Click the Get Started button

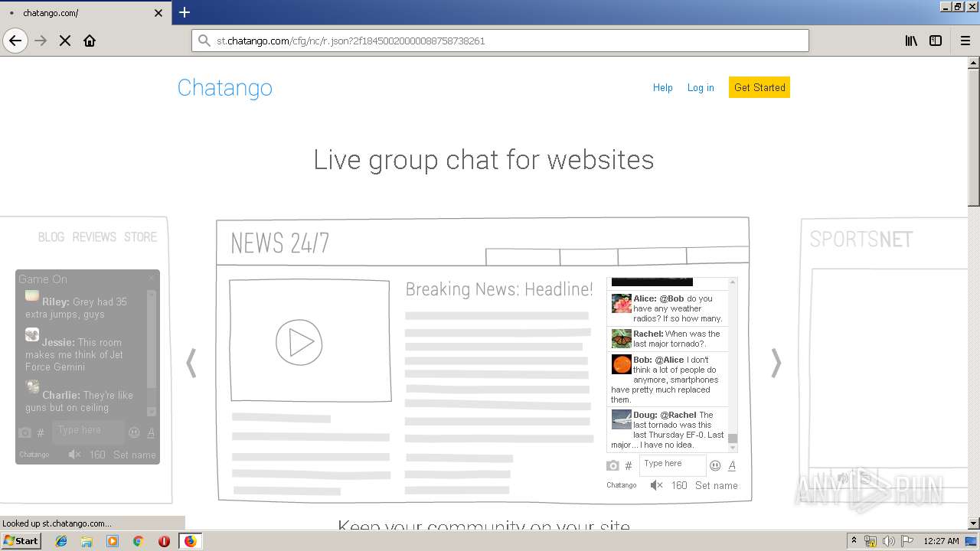pyautogui.click(x=759, y=87)
